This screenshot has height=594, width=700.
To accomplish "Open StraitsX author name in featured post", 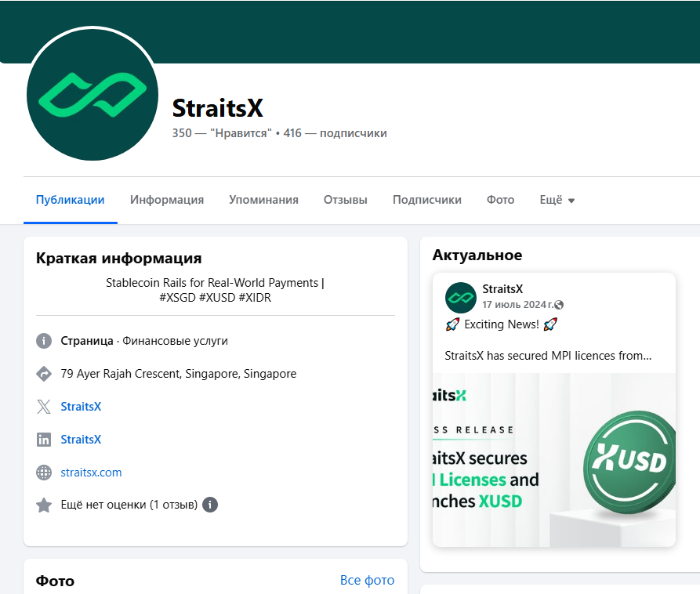I will [502, 288].
